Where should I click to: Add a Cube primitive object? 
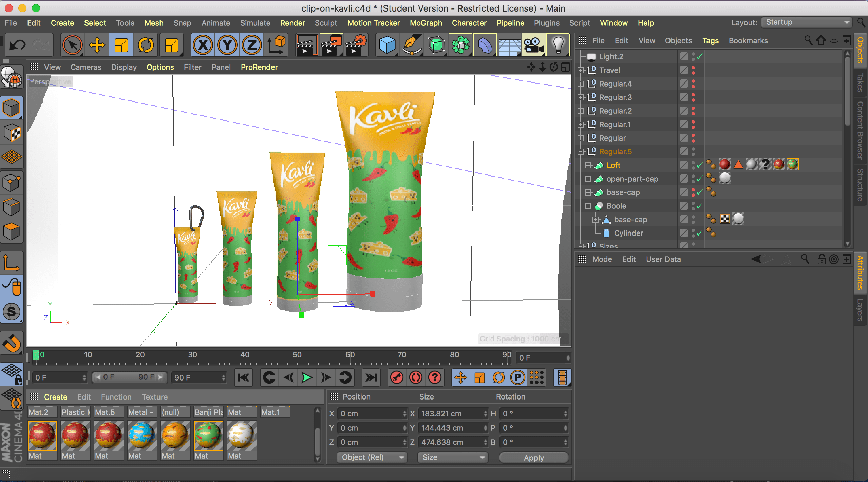pyautogui.click(x=387, y=45)
